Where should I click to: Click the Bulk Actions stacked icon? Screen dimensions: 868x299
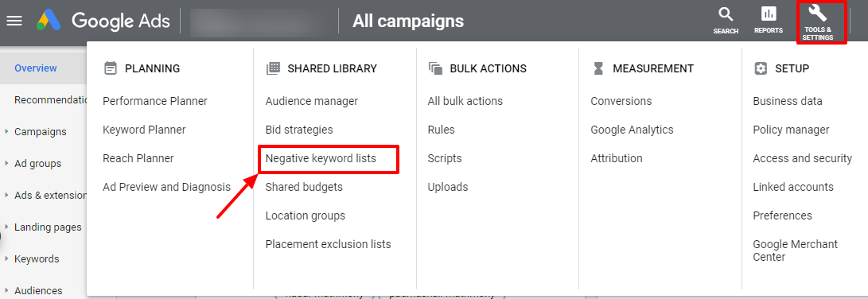436,68
